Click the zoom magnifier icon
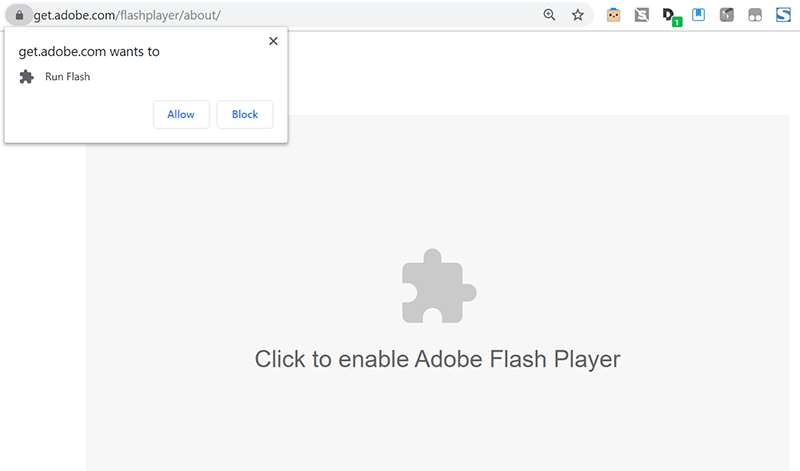The image size is (800, 471). 549,15
